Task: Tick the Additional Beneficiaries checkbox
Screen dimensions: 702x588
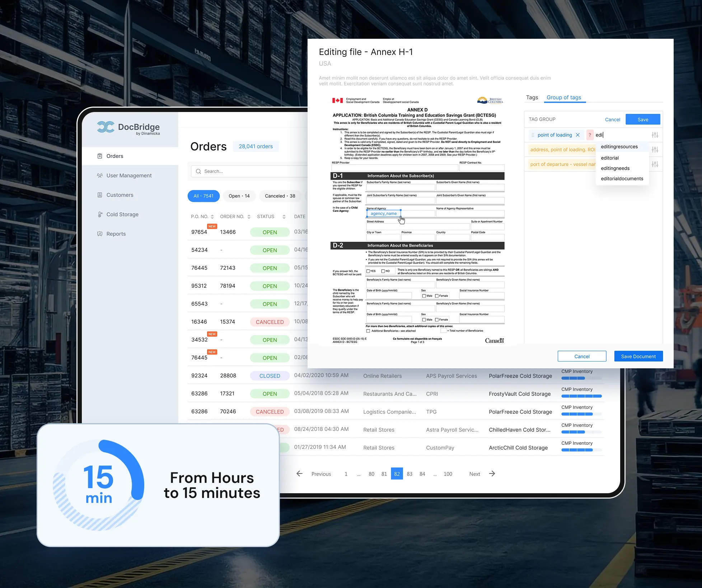Action: (367, 331)
